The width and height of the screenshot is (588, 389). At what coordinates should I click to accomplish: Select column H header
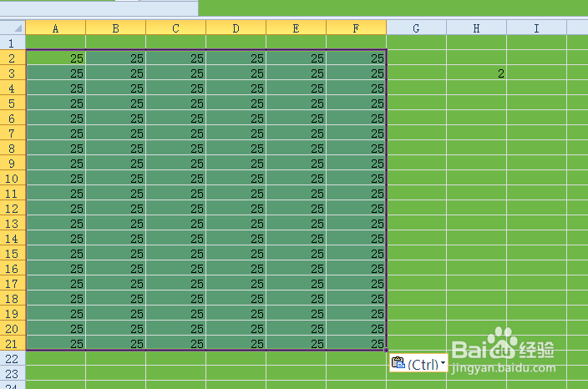click(x=476, y=28)
